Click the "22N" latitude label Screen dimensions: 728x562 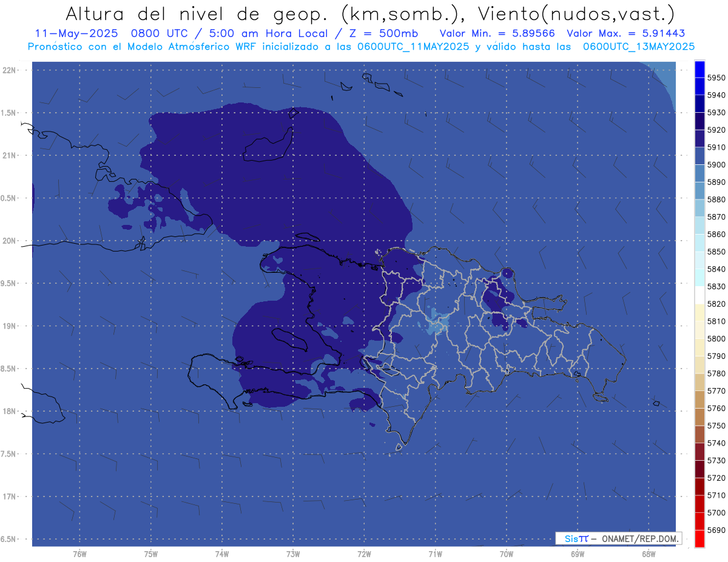click(8, 70)
